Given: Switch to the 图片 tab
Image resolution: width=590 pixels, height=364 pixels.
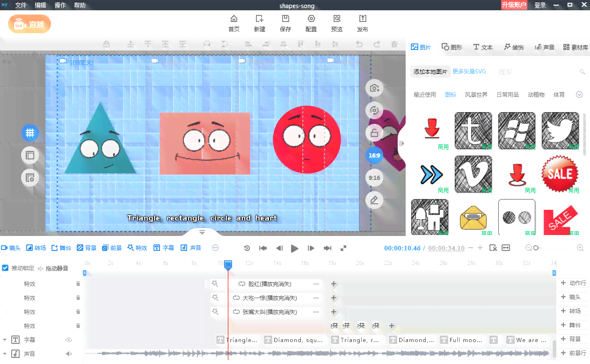Looking at the screenshot, I should (421, 47).
